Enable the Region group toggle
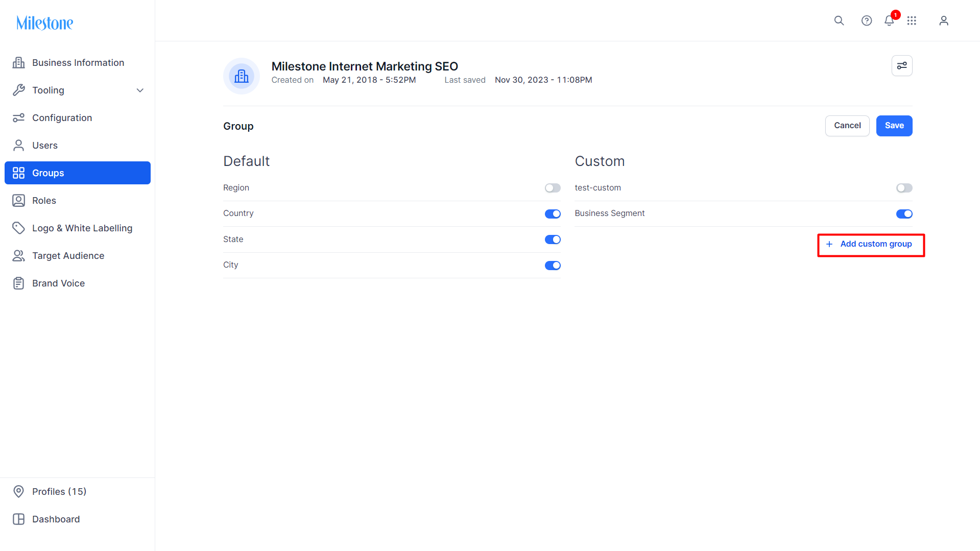 point(553,188)
